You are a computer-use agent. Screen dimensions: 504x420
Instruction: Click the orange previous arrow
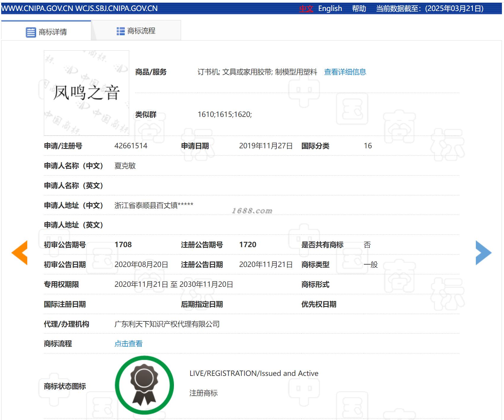tap(20, 252)
